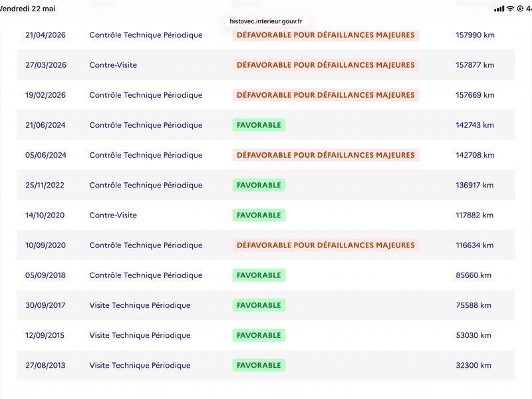This screenshot has height=399, width=532.
Task: Click the Défavorable badge for 19/02/2026
Action: [x=326, y=95]
